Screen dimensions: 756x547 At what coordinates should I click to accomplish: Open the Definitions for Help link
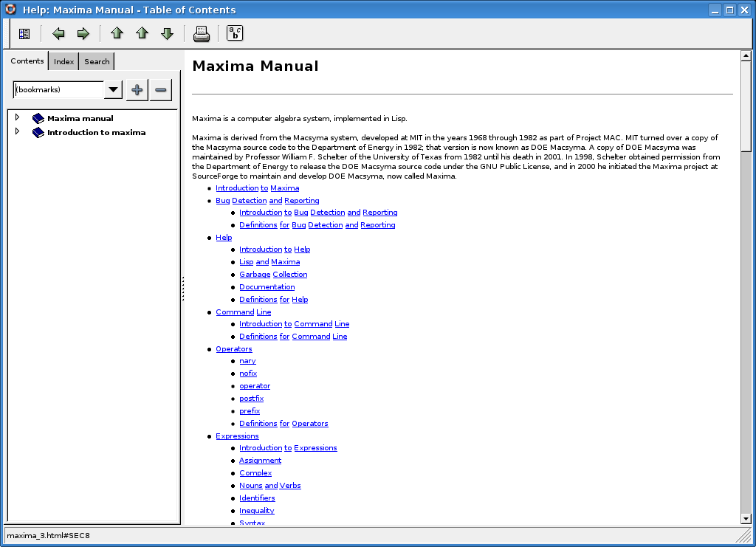coord(273,299)
